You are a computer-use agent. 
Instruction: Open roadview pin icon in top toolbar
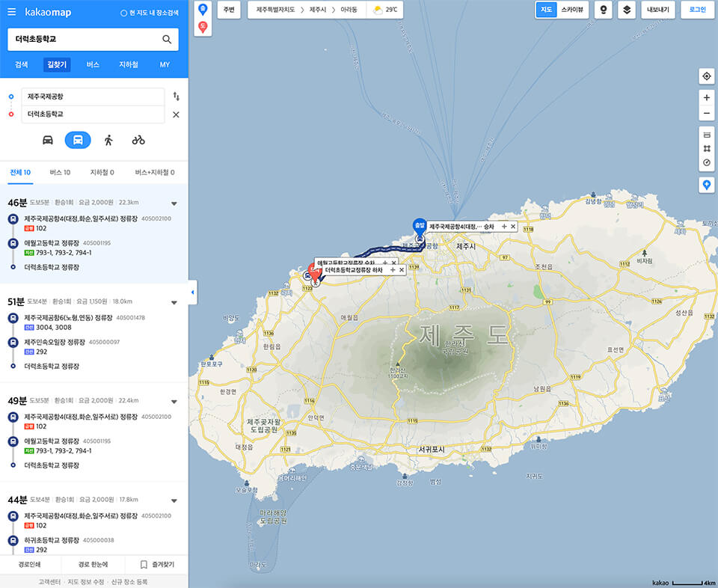603,10
